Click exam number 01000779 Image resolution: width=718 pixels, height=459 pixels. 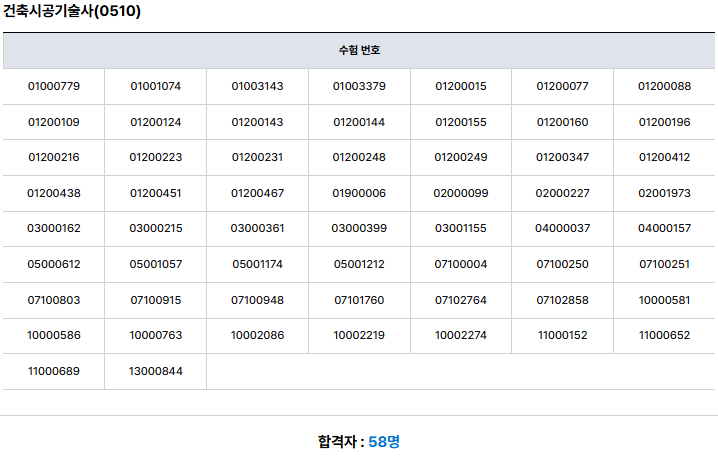54,86
